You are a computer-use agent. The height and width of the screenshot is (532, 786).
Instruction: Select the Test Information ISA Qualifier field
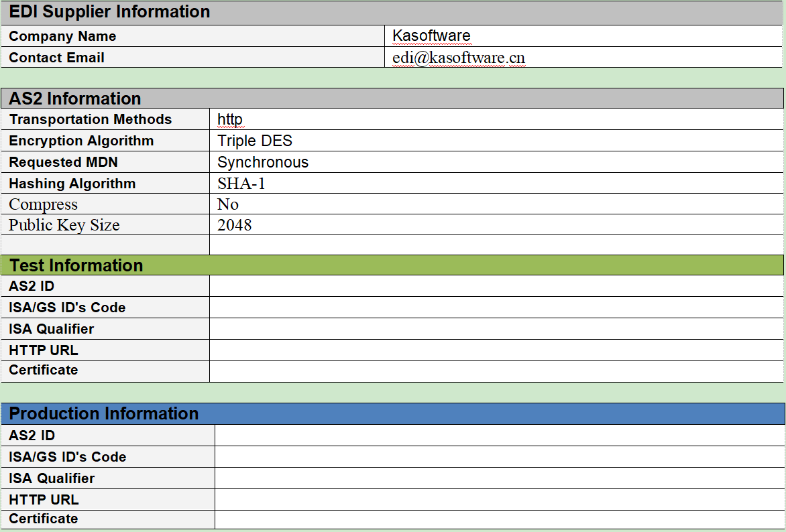[496, 329]
